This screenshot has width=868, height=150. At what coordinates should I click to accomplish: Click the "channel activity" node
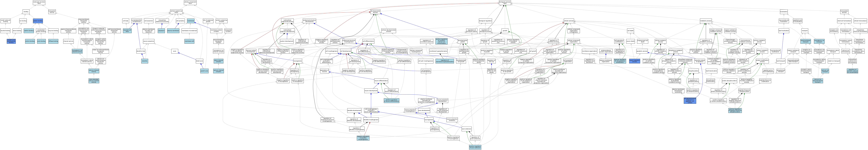68,41
